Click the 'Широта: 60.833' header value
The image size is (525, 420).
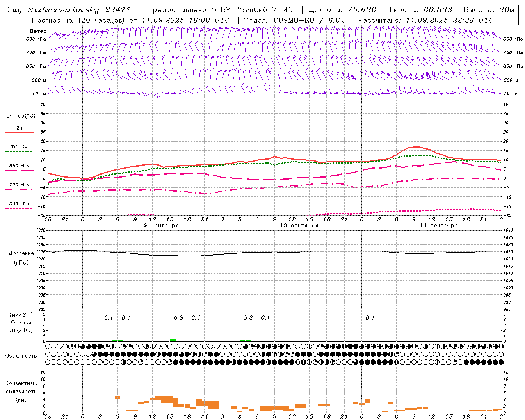click(x=420, y=10)
